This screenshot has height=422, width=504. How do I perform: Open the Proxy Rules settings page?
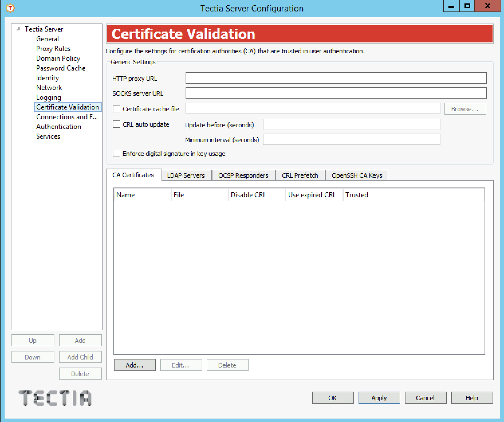coord(53,48)
